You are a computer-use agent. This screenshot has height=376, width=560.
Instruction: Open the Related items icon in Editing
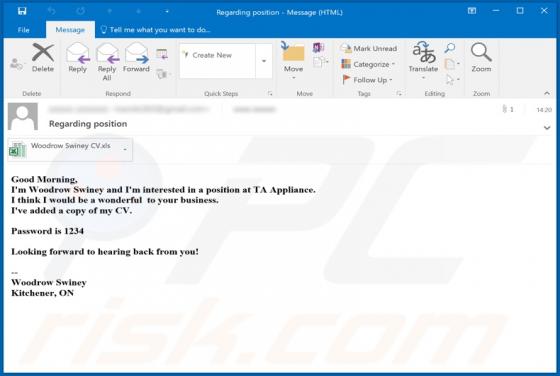click(451, 64)
